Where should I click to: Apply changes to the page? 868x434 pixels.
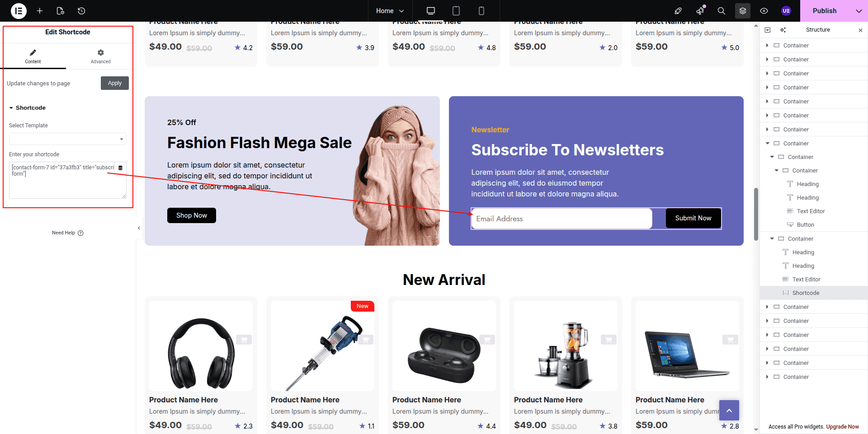point(115,83)
